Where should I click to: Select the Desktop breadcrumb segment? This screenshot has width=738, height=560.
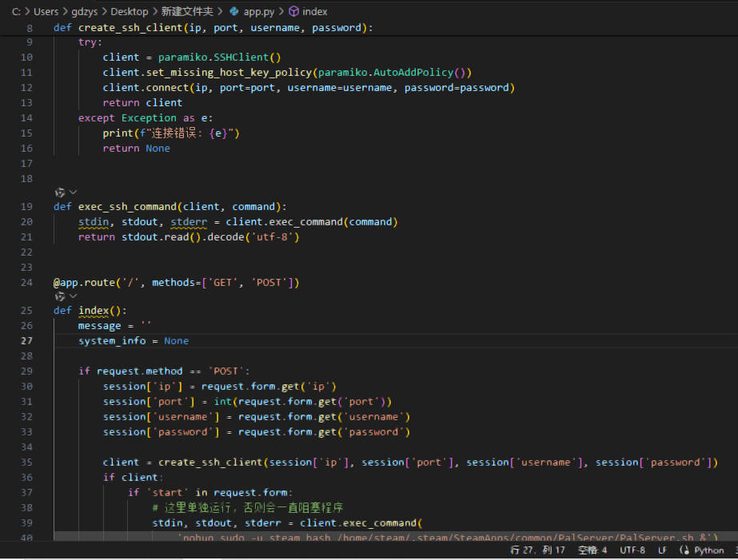click(129, 12)
